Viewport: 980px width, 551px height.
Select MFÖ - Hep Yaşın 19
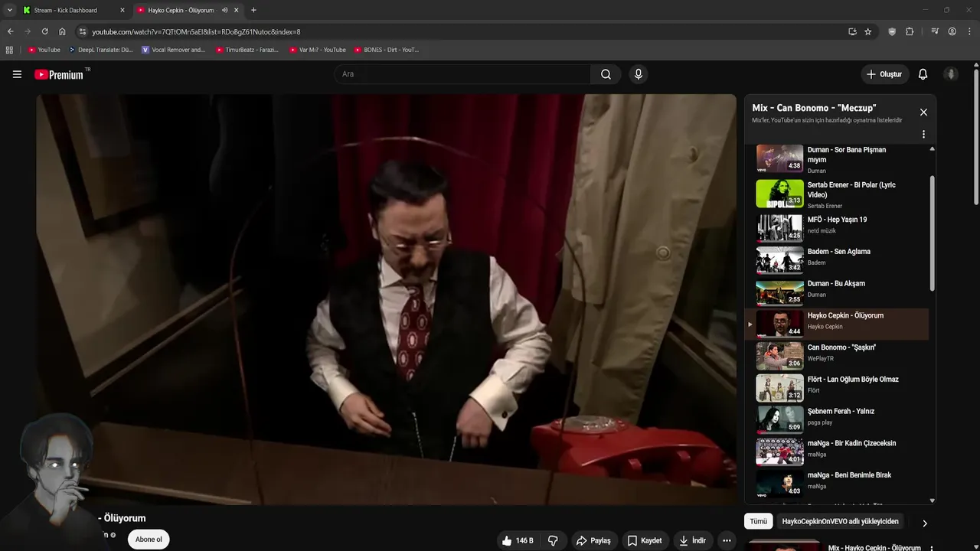coord(837,227)
